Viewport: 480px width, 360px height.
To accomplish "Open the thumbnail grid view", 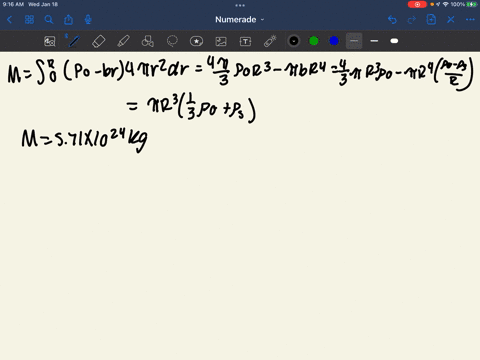I will pos(29,20).
